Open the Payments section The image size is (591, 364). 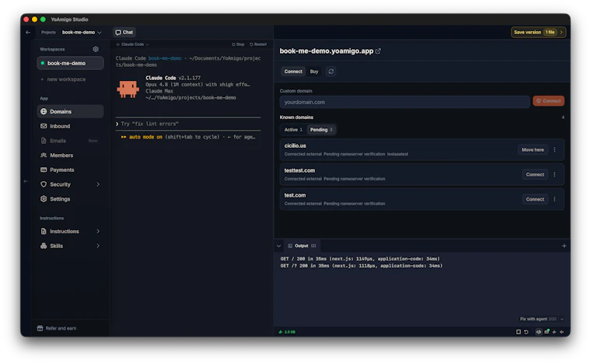tap(70, 170)
